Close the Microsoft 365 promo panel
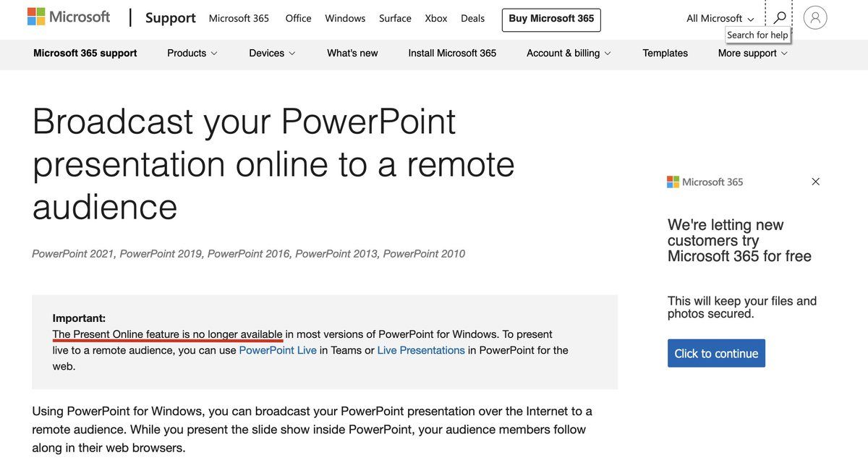This screenshot has height=463, width=868. [816, 182]
